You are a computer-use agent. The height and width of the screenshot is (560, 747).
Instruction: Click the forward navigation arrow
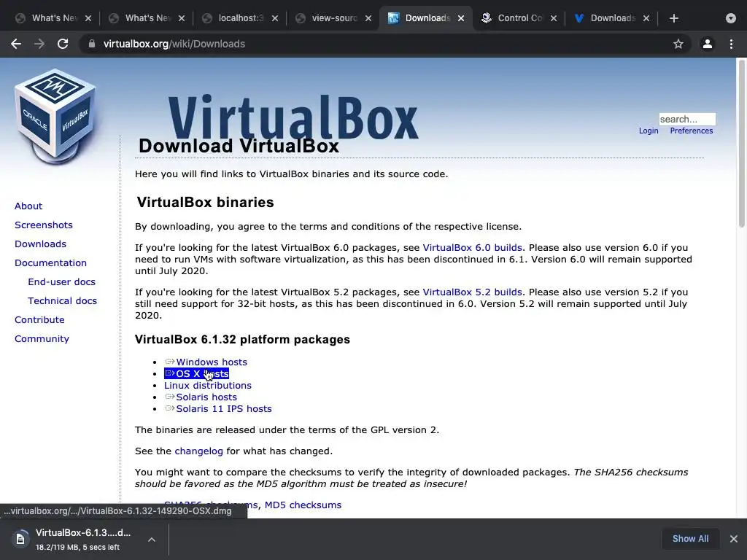(x=39, y=44)
